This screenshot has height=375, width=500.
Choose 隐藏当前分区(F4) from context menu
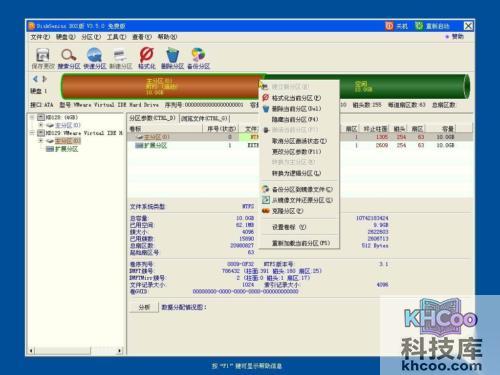coord(299,119)
